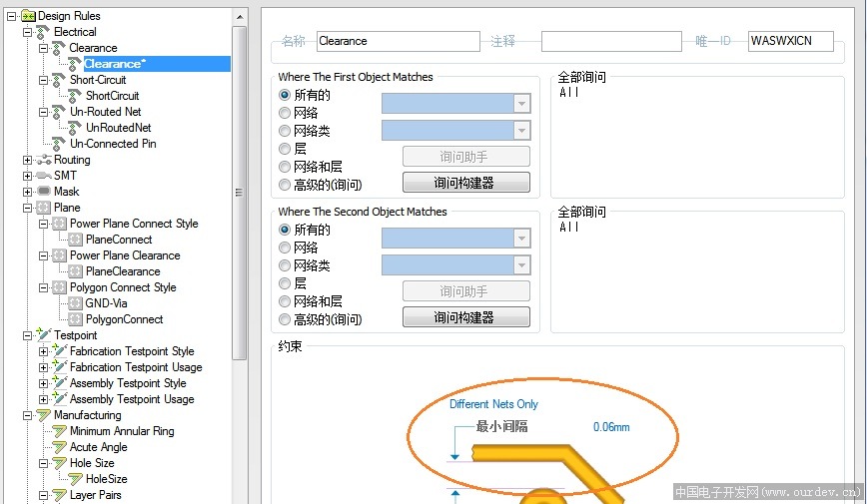Click the 0.06mm minimum clearance value
The width and height of the screenshot is (867, 504).
(x=611, y=427)
